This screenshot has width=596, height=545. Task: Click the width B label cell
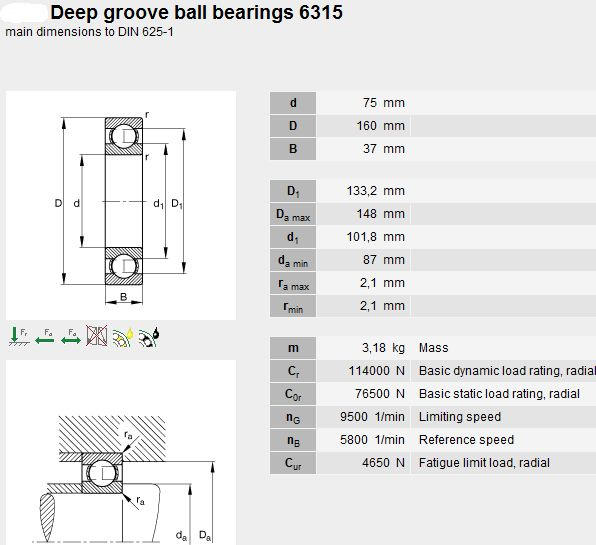[x=293, y=149]
